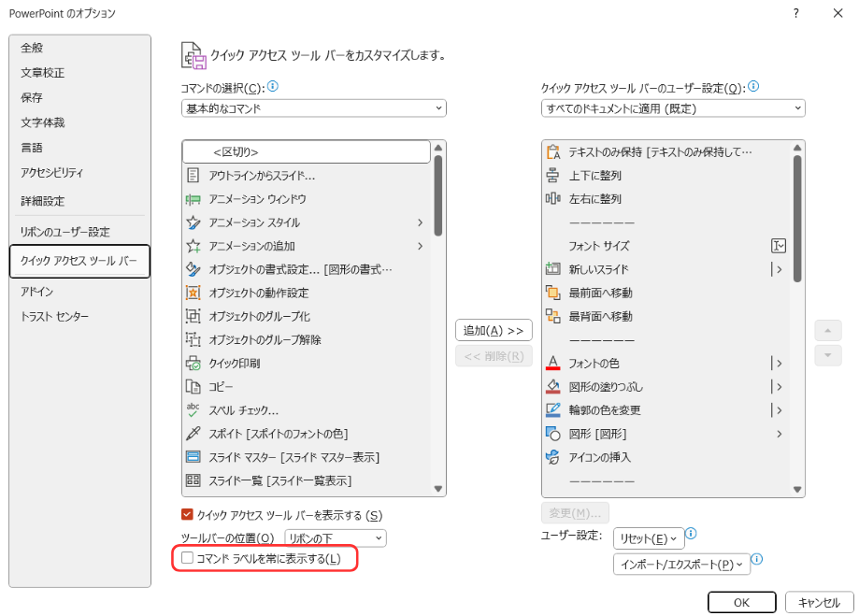Image resolution: width=859 pixels, height=616 pixels.
Task: Open the コマンドの選択 dropdown (基本的なコマンド)
Action: coord(313,108)
